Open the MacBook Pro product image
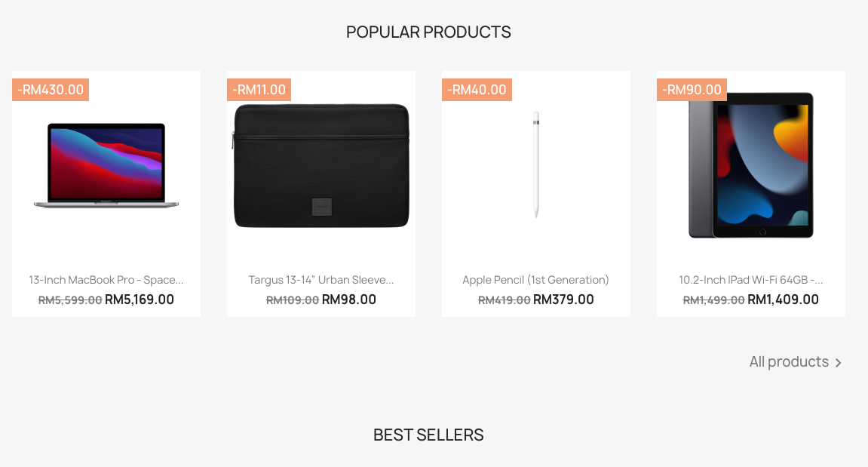Screen dimensions: 868x467 tap(106, 164)
